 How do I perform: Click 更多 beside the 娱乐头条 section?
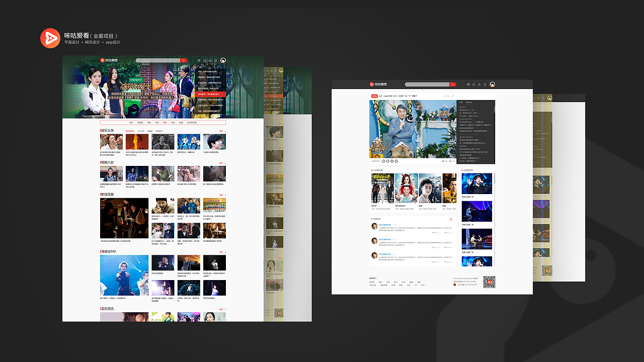(222, 131)
